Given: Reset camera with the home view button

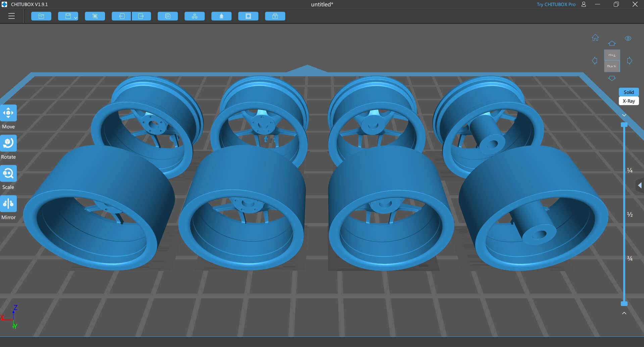Looking at the screenshot, I should click(x=595, y=38).
